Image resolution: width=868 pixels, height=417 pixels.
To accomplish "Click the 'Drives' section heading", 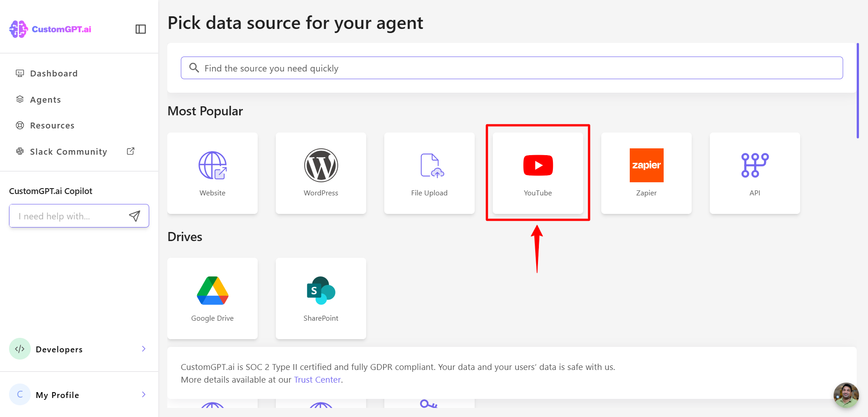I will [x=185, y=237].
